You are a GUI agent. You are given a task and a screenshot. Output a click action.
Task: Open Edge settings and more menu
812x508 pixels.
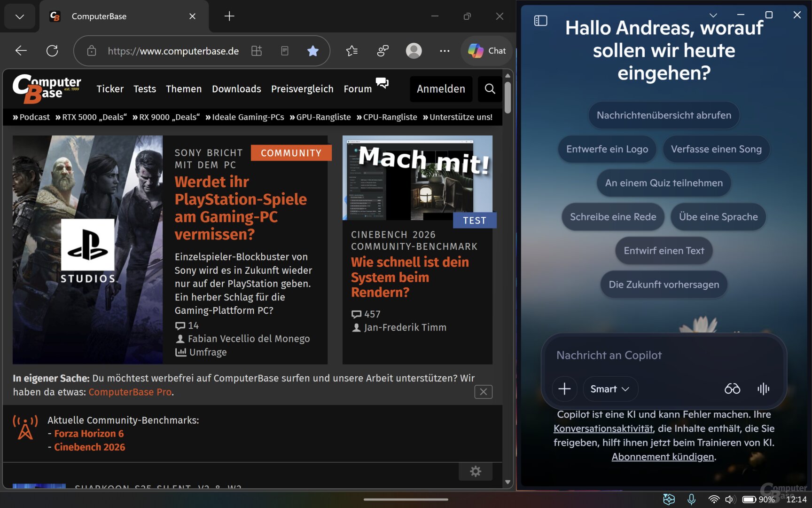[445, 51]
